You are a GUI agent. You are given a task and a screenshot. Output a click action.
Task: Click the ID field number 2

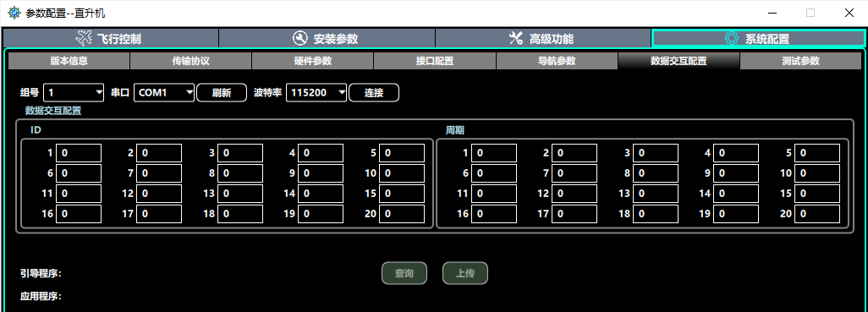(x=159, y=153)
